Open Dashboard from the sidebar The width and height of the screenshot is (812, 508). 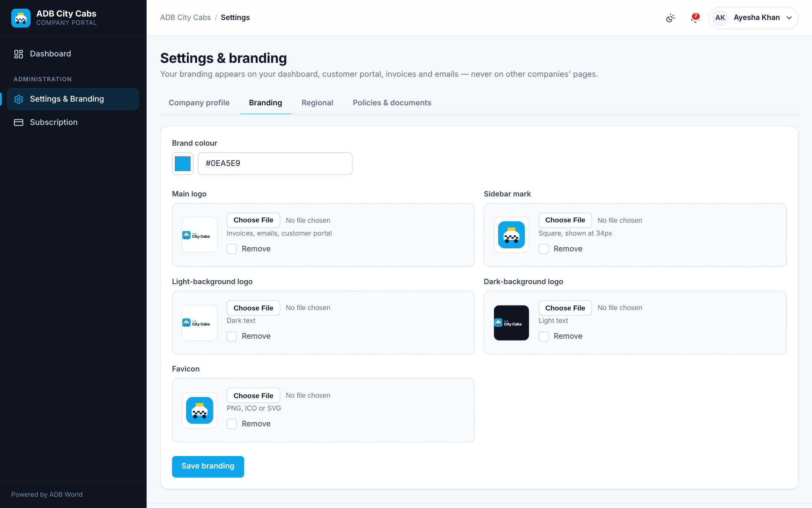pos(73,54)
